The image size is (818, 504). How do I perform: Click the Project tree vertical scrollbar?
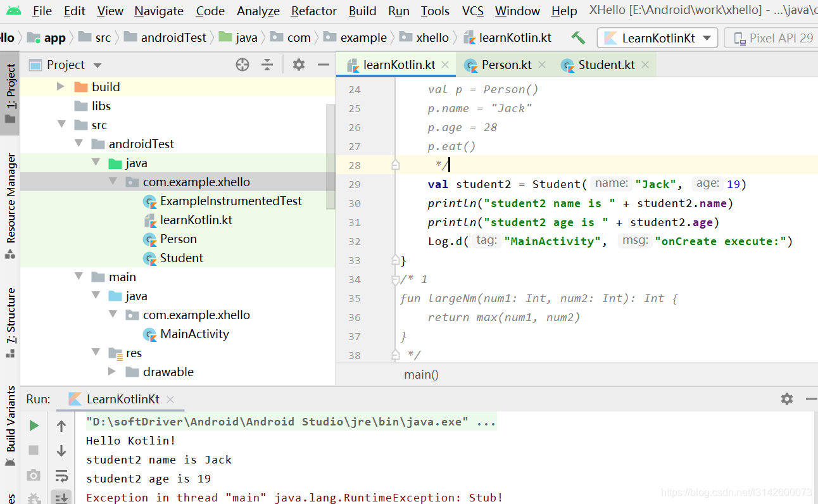pos(330,156)
